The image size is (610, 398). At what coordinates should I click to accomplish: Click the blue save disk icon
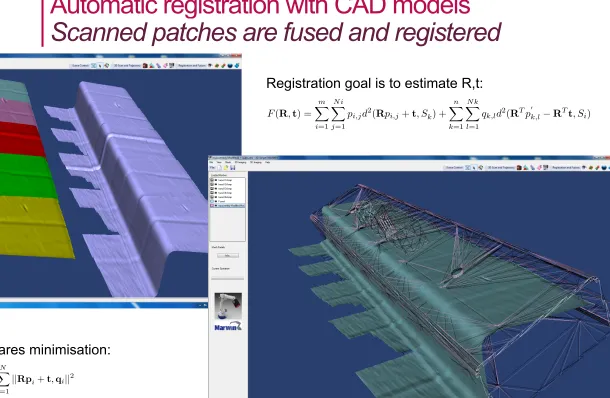tap(233, 168)
